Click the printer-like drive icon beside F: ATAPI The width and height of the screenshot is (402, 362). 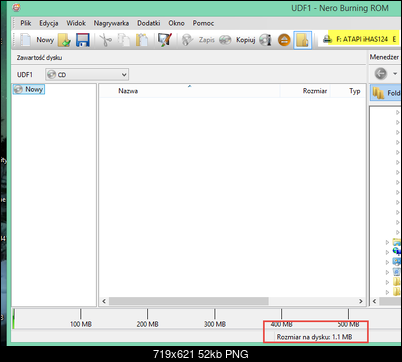pos(328,39)
